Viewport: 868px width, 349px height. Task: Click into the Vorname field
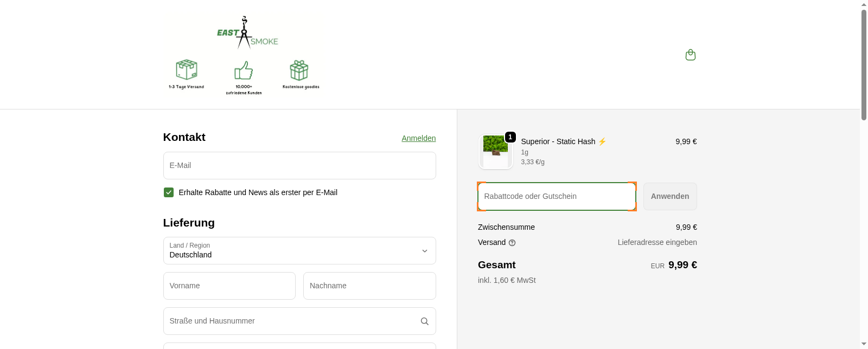(229, 286)
